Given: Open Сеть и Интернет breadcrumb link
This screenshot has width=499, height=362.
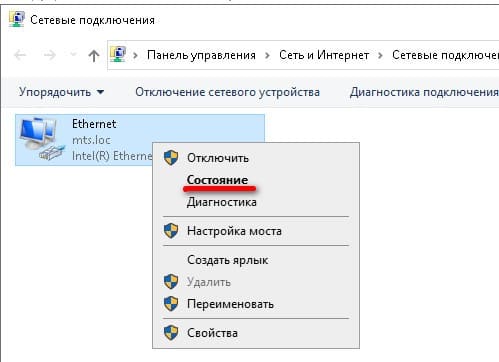Looking at the screenshot, I should (324, 55).
